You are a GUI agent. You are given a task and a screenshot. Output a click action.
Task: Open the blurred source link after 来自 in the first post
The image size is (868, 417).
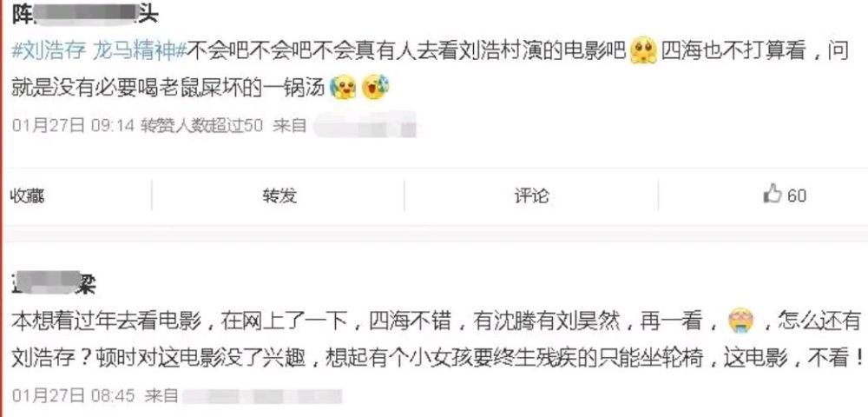tap(365, 125)
